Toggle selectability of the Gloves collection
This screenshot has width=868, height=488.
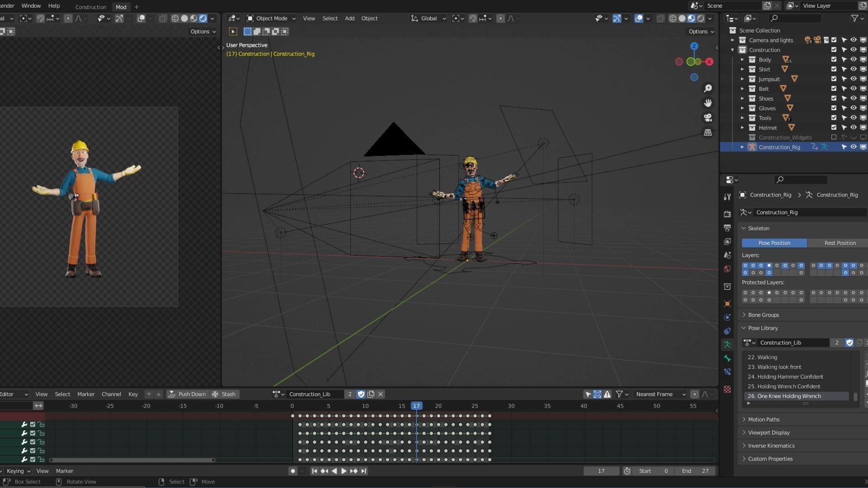click(844, 108)
